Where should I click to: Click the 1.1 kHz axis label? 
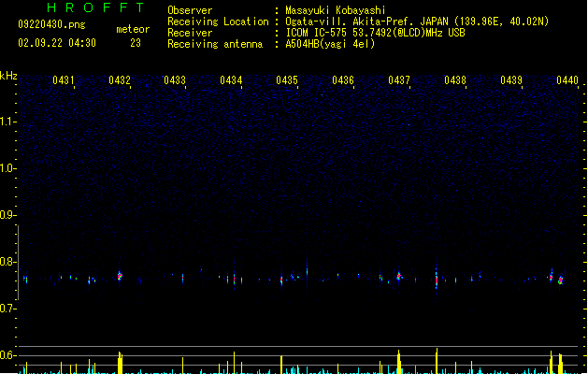(x=7, y=122)
